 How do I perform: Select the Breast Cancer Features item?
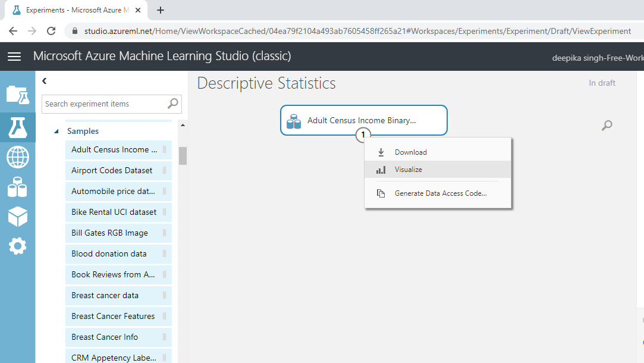click(x=118, y=316)
